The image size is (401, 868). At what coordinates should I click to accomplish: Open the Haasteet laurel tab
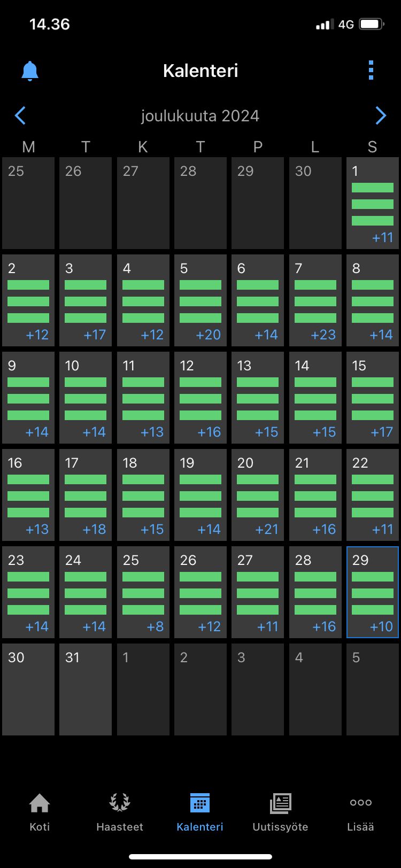click(120, 811)
